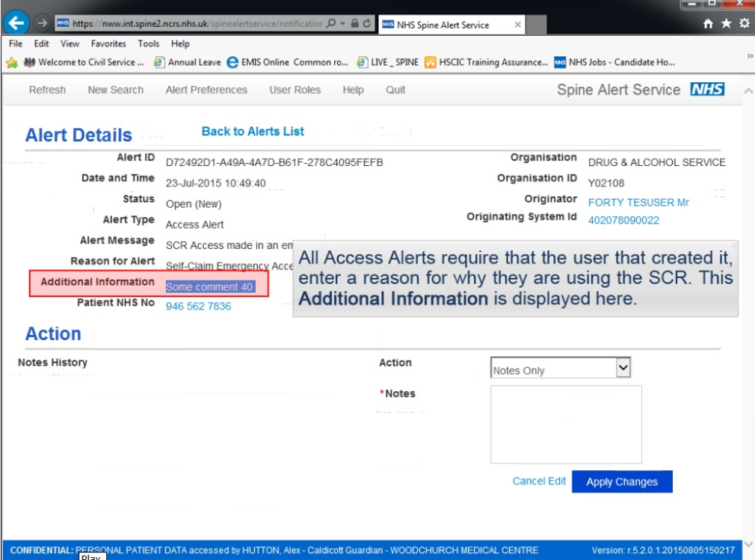This screenshot has height=560, width=755.
Task: Click the browser Forward arrow button
Action: coord(43,23)
